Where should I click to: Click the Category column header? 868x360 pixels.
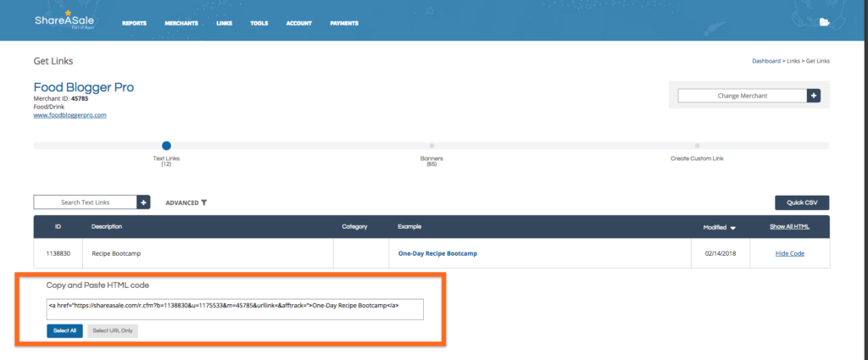(x=355, y=227)
